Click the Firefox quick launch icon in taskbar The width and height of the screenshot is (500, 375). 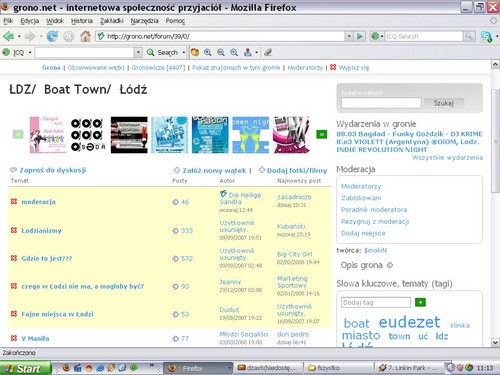[x=66, y=367]
